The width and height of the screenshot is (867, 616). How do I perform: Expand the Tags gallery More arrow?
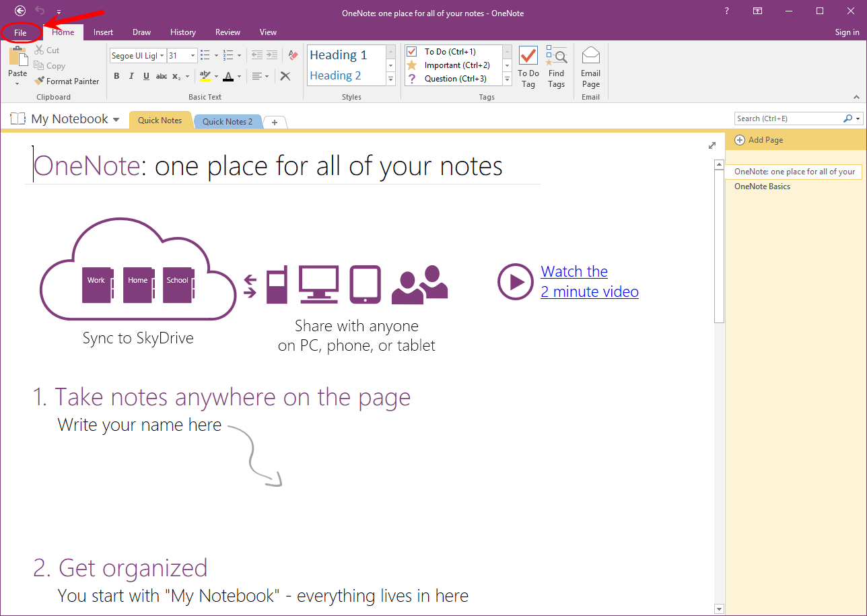pyautogui.click(x=507, y=79)
